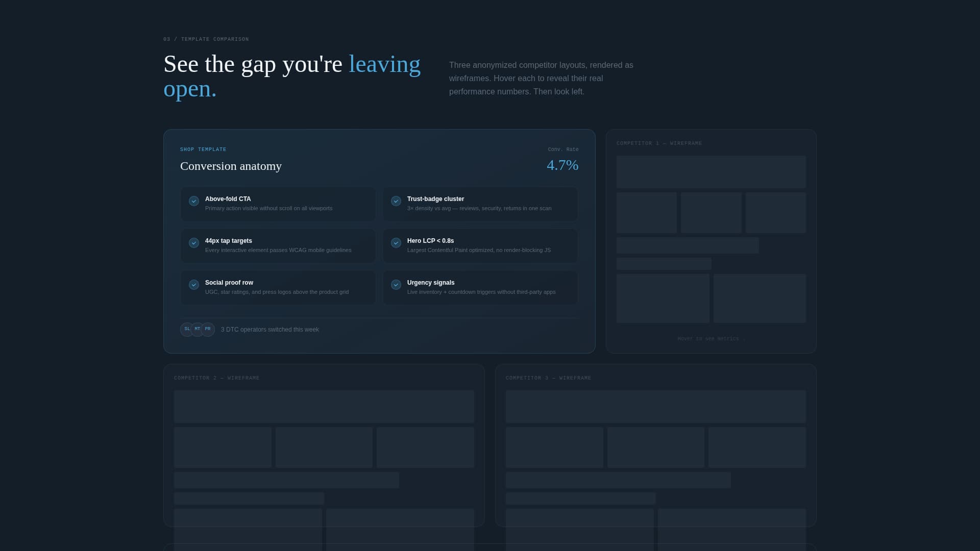Click the Above-fold CTA check icon
980x551 pixels.
coord(194,201)
